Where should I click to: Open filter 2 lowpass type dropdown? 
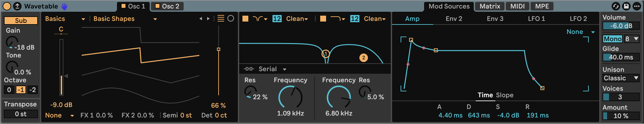point(338,19)
